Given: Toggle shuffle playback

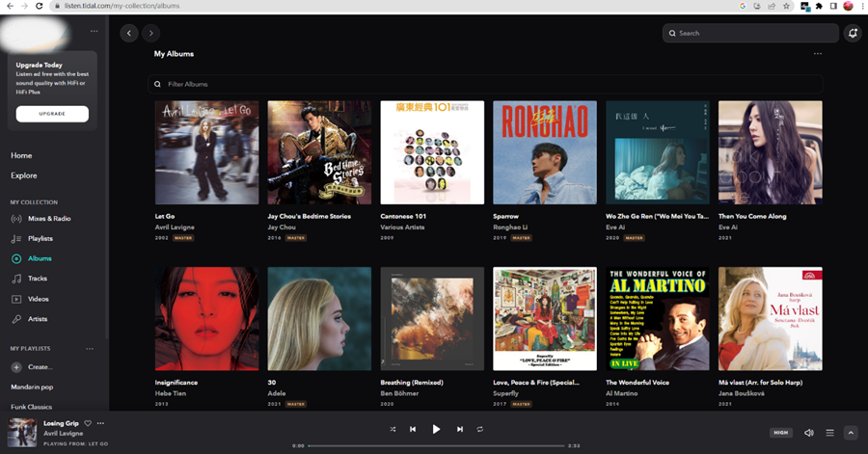Looking at the screenshot, I should coord(393,429).
